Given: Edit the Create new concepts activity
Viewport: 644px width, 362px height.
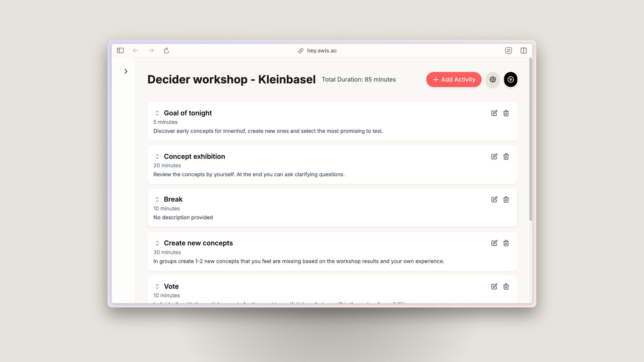Looking at the screenshot, I should [x=494, y=243].
